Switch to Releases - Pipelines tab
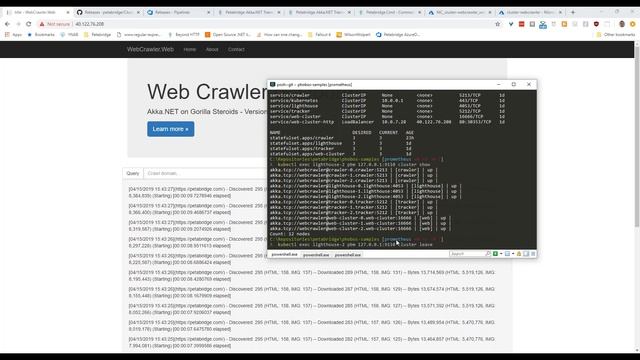The image size is (640, 360). (179, 12)
